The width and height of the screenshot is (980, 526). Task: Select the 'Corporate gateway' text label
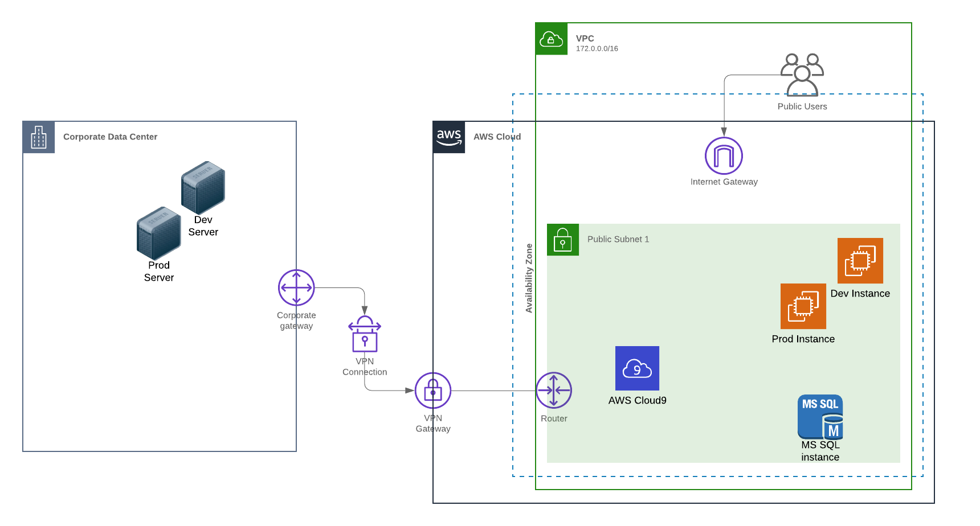click(x=296, y=320)
